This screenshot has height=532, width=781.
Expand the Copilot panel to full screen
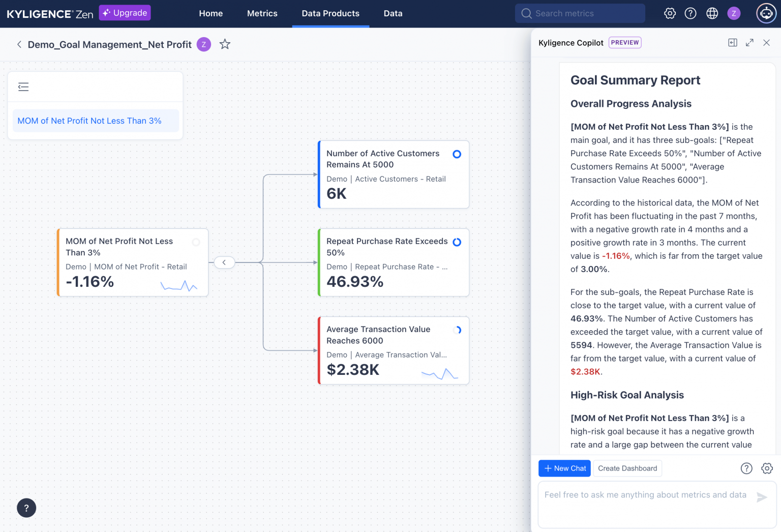749,43
